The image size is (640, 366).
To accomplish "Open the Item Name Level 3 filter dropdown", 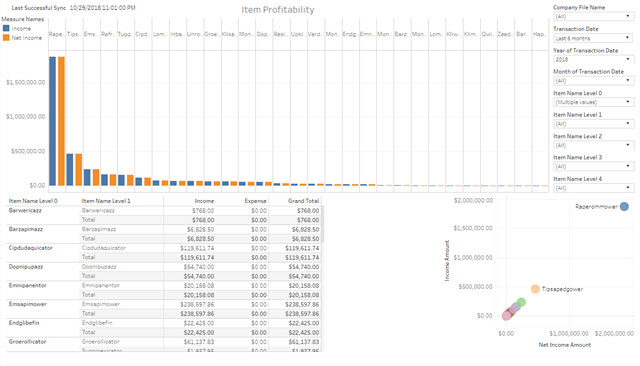I will (x=593, y=166).
